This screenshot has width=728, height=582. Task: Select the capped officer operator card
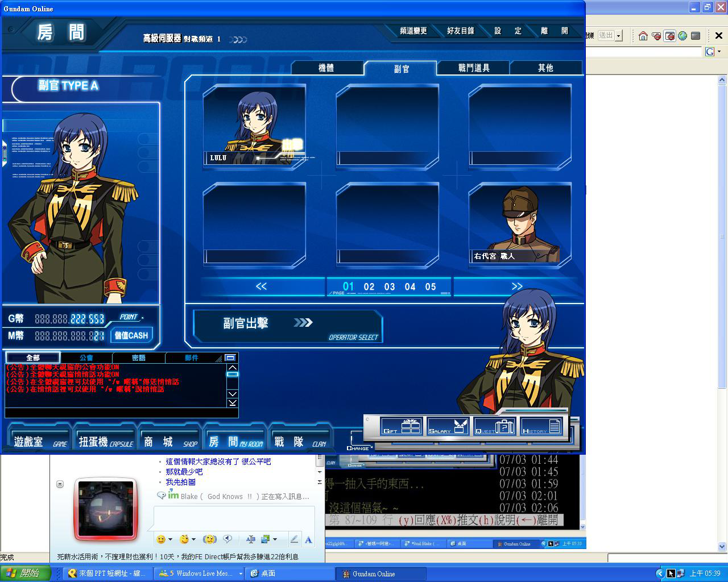(520, 225)
